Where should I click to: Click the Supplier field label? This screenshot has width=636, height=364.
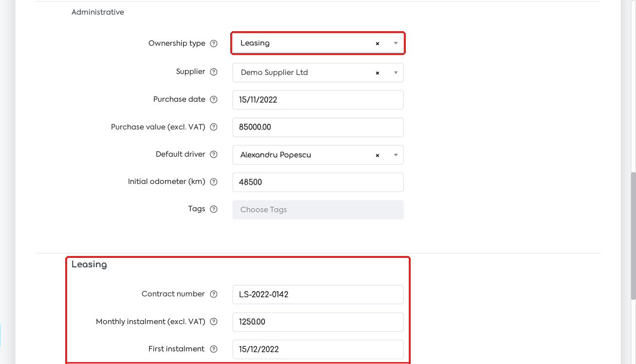[x=191, y=72]
